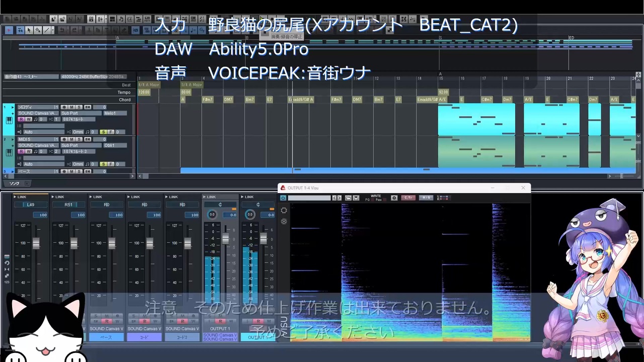Viewport: 644px width, 362px height.
Task: Select the arrow pointer tool
Action: [x=29, y=30]
